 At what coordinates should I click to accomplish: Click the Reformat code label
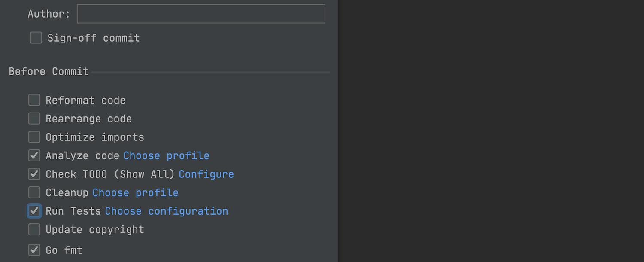85,100
